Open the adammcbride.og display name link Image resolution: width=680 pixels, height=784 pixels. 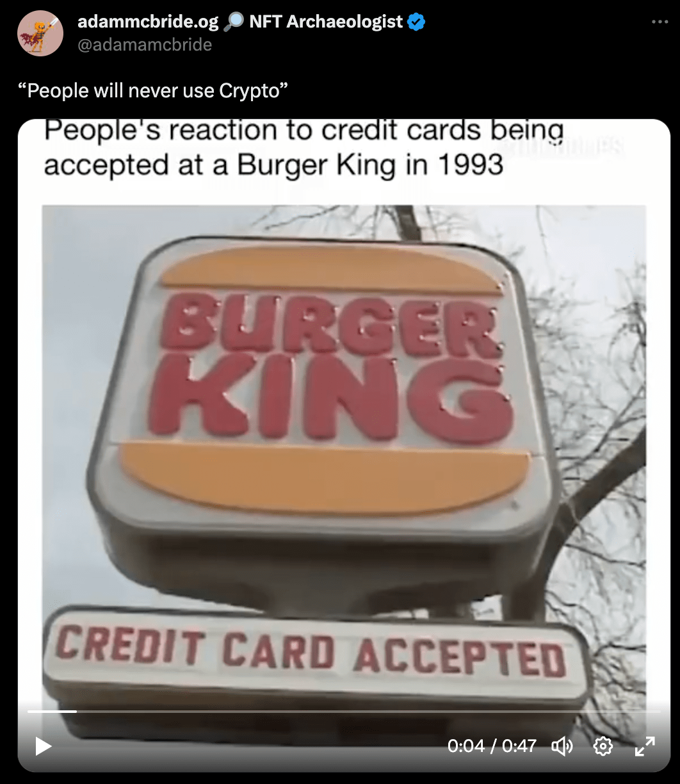click(x=148, y=22)
